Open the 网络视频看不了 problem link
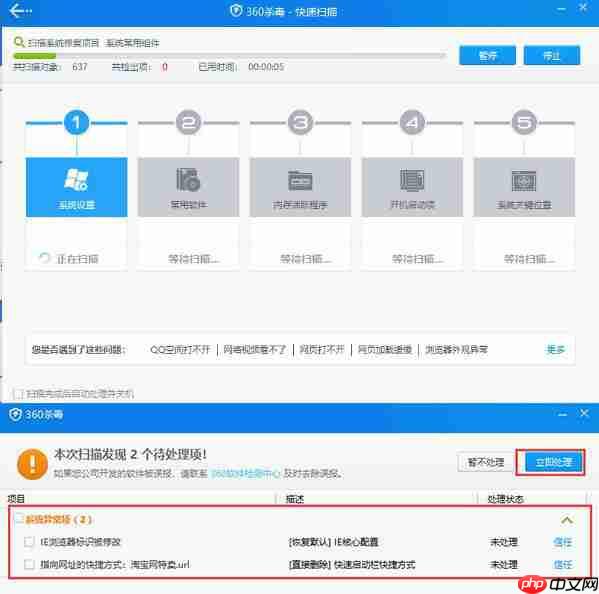 pos(254,349)
